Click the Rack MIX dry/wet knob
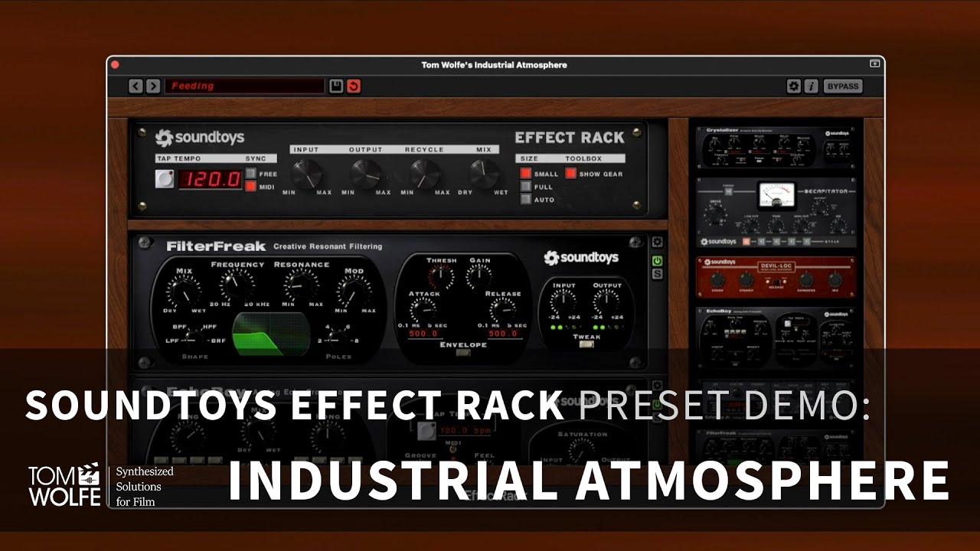The image size is (980, 551). [484, 174]
